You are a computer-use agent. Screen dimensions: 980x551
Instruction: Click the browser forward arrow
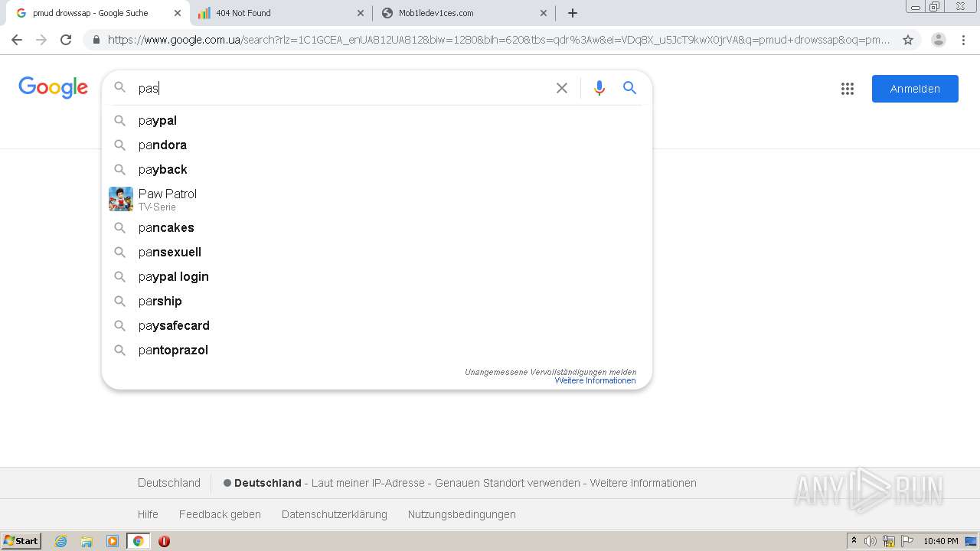coord(41,40)
